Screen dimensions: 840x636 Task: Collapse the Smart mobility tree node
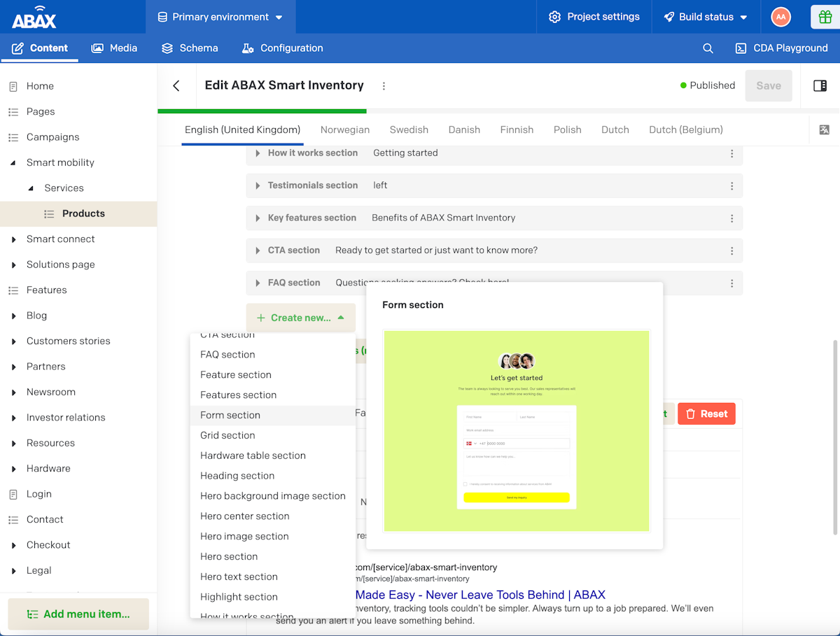(13, 163)
